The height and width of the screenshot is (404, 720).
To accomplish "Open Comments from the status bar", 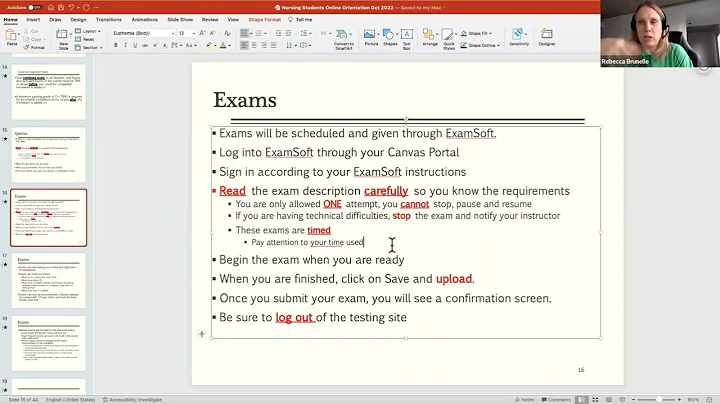I will 556,400.
